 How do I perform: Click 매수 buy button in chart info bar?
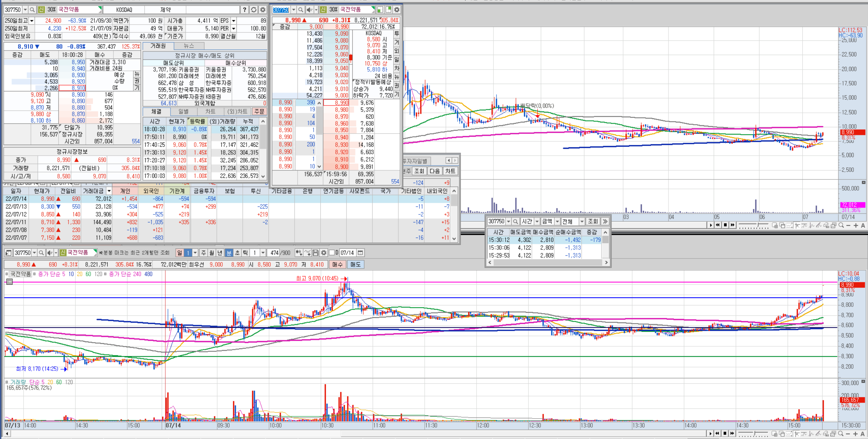337,265
